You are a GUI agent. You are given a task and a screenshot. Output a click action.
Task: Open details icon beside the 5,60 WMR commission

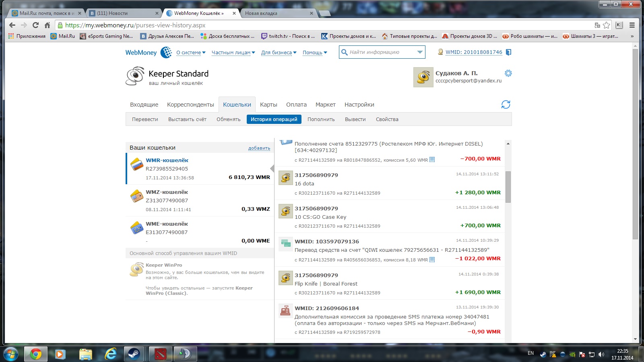(x=432, y=160)
